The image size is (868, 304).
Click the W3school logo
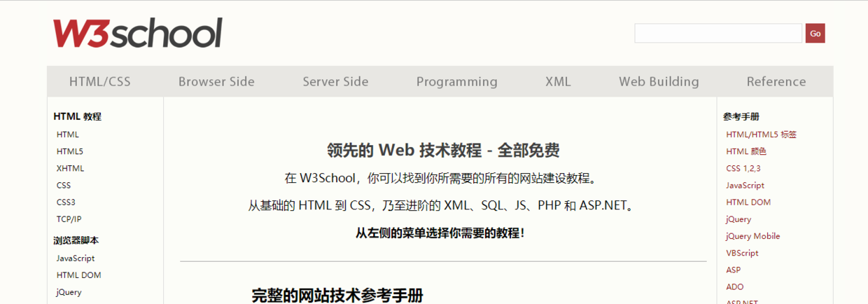pos(137,33)
